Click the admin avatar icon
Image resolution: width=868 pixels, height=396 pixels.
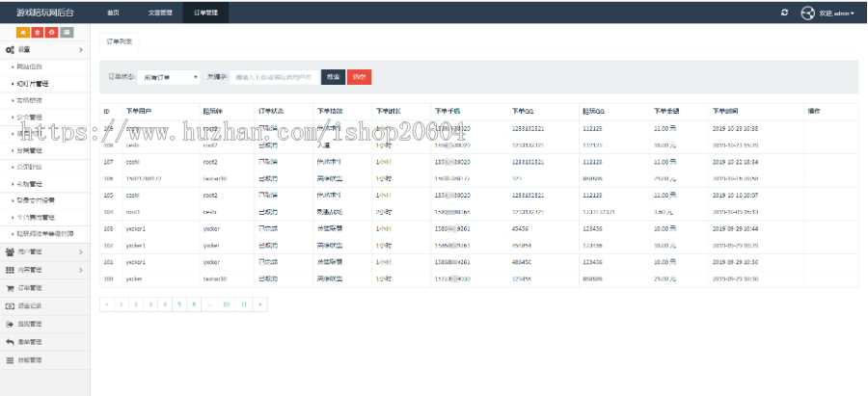(x=810, y=13)
